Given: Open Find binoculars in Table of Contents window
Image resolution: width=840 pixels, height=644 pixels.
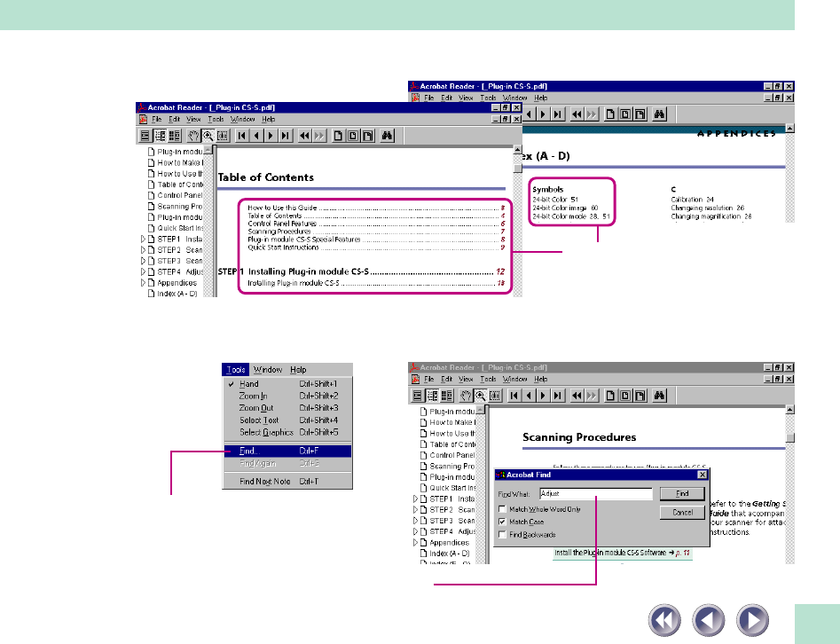Looking at the screenshot, I should (387, 136).
